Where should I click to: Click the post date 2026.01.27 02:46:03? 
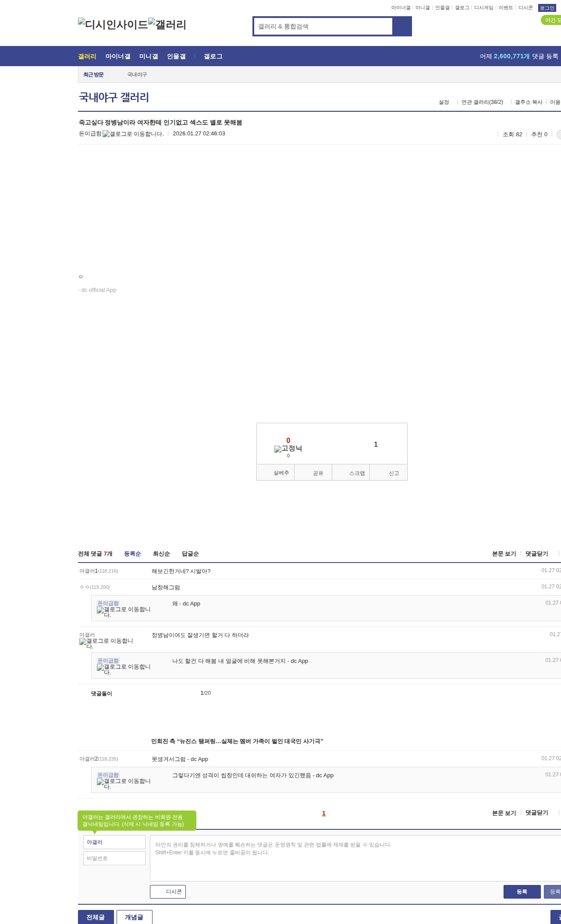point(199,134)
